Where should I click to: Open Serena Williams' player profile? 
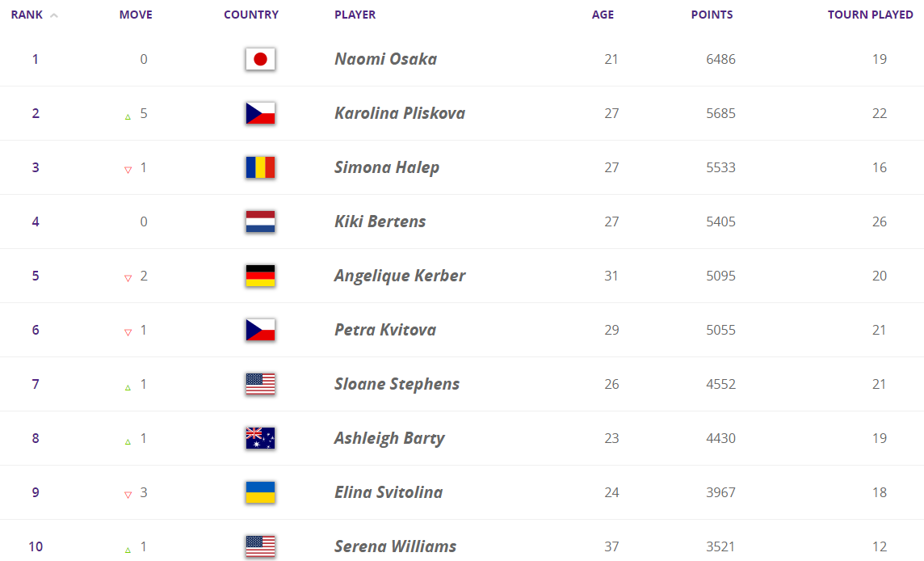(x=395, y=546)
